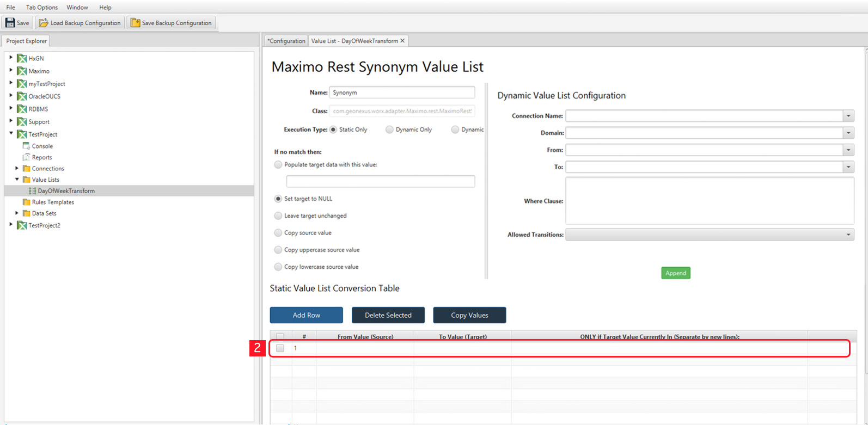The height and width of the screenshot is (425, 868).
Task: Open the Domain dropdown
Action: 848,133
